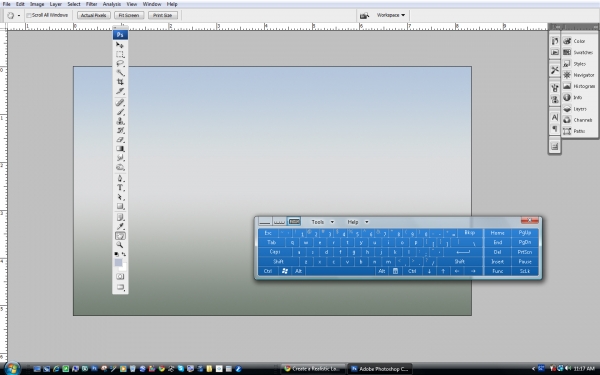
Task: Open the Swatches panel
Action: [579, 52]
